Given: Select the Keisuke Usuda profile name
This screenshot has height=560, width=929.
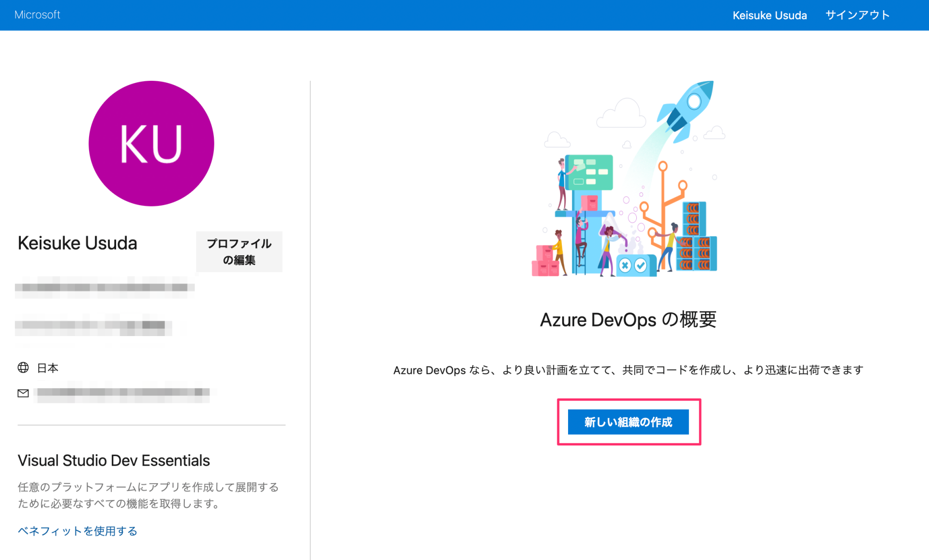Looking at the screenshot, I should tap(77, 243).
